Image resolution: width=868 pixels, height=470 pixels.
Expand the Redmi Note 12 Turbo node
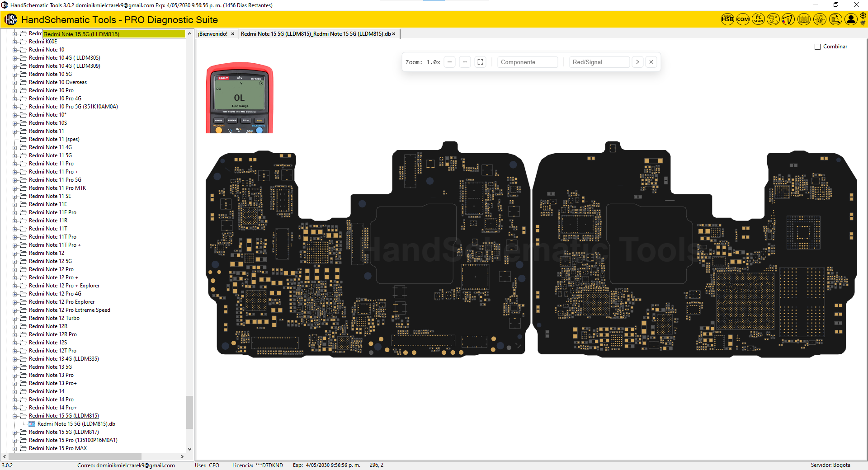(14, 318)
